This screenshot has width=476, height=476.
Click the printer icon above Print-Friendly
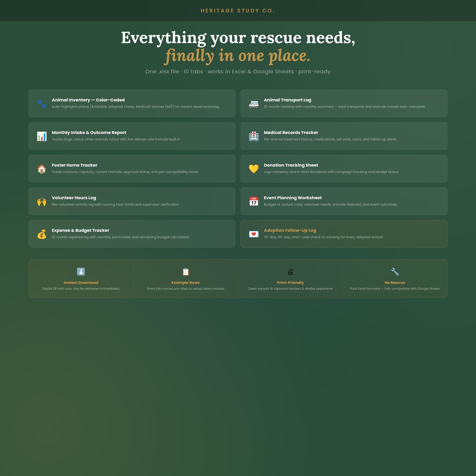pos(290,272)
